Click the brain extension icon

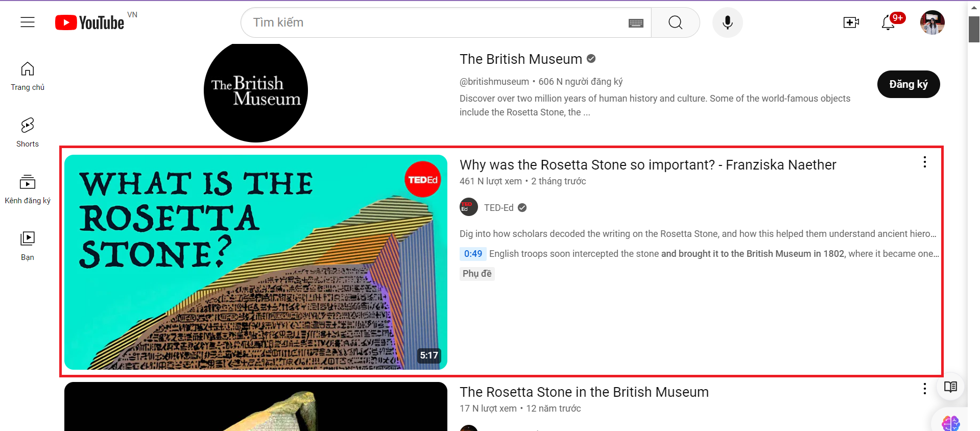point(950,423)
